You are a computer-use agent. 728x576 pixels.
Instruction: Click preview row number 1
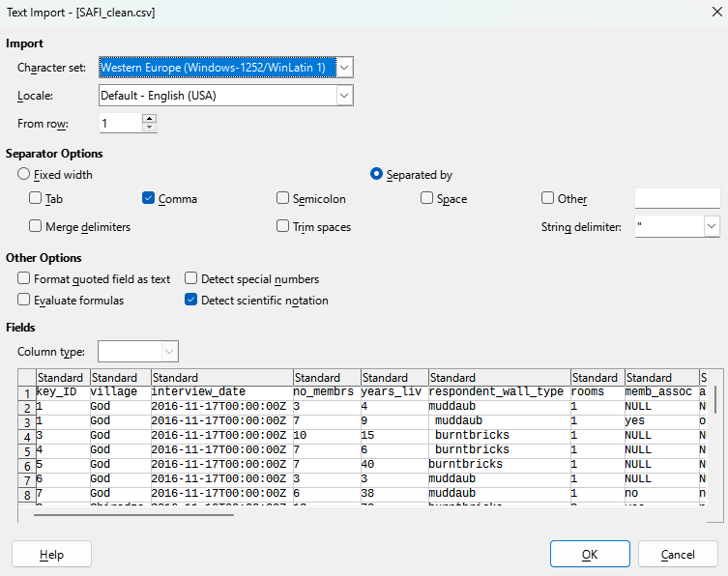27,393
